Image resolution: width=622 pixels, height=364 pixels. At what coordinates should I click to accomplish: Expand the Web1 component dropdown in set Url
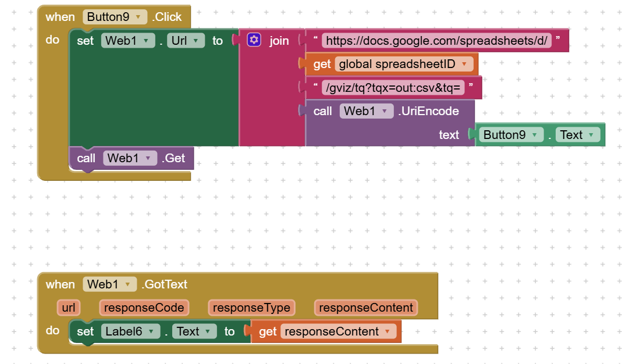pyautogui.click(x=128, y=41)
